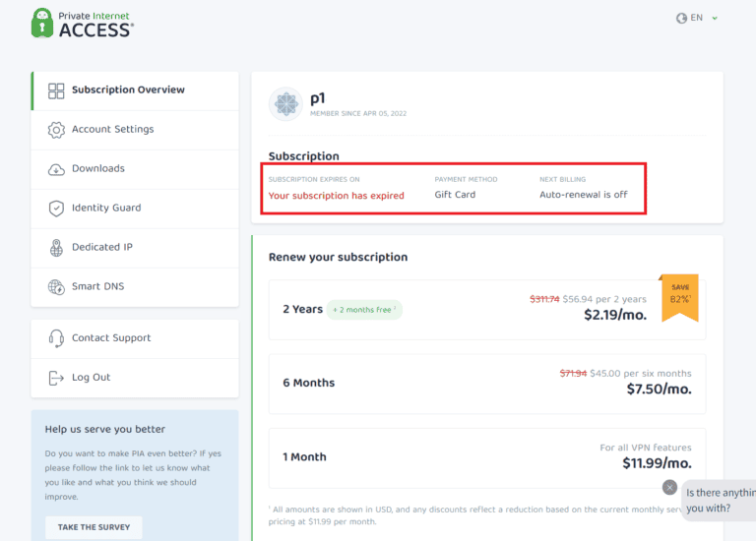Click the Save 82% badge

[680, 296]
